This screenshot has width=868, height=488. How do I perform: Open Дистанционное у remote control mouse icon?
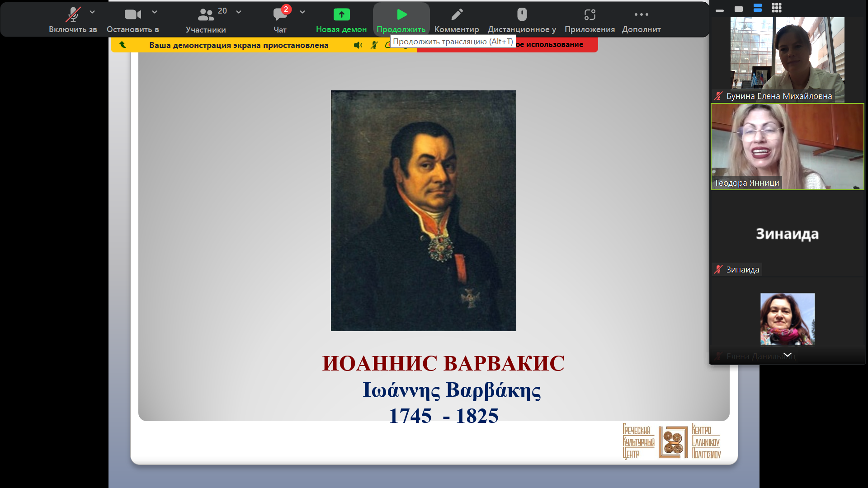[522, 20]
